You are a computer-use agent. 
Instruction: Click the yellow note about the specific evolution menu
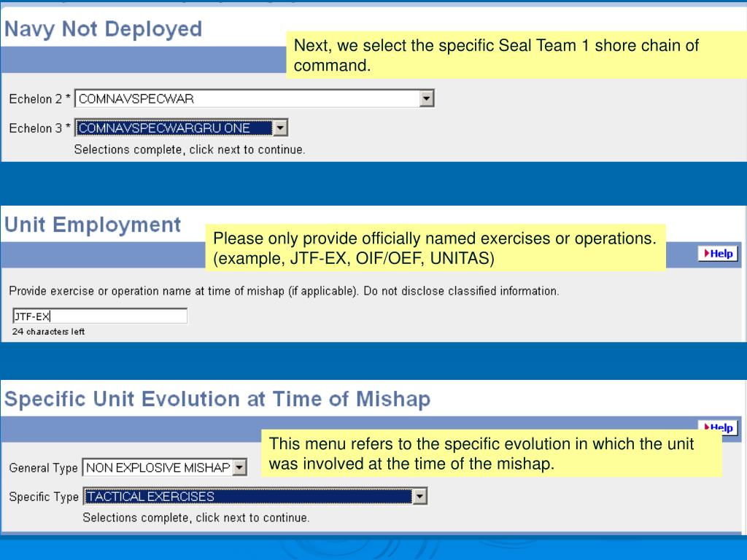coord(492,454)
